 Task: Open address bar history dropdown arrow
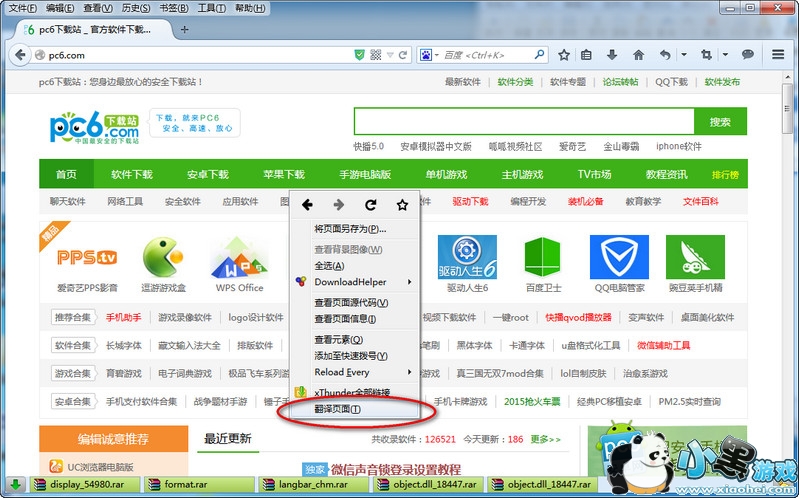point(390,55)
